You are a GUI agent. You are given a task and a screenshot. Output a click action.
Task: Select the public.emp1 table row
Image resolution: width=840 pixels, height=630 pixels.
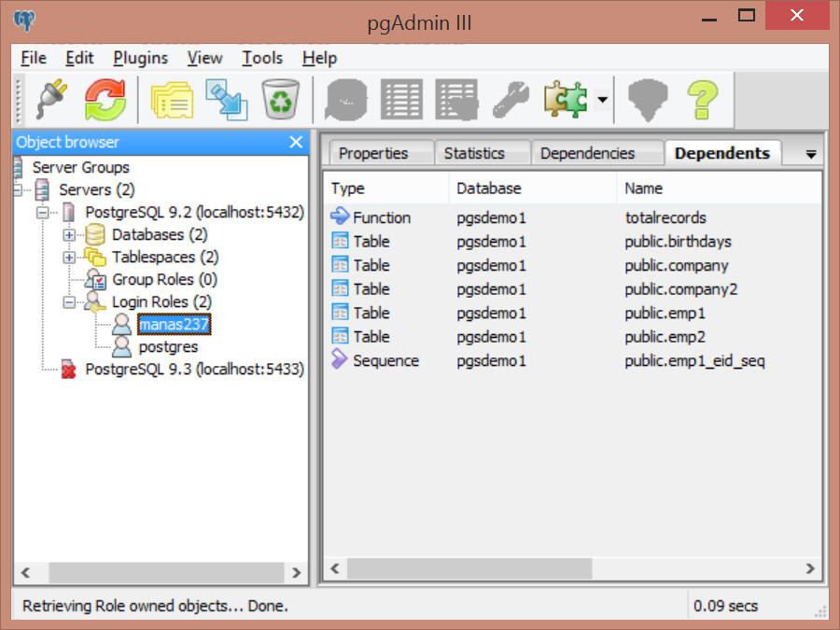[572, 314]
